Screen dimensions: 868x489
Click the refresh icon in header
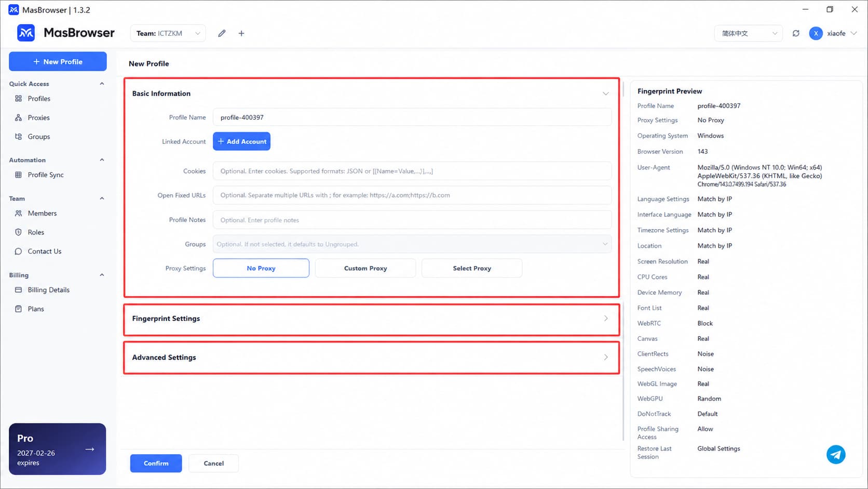pos(796,33)
